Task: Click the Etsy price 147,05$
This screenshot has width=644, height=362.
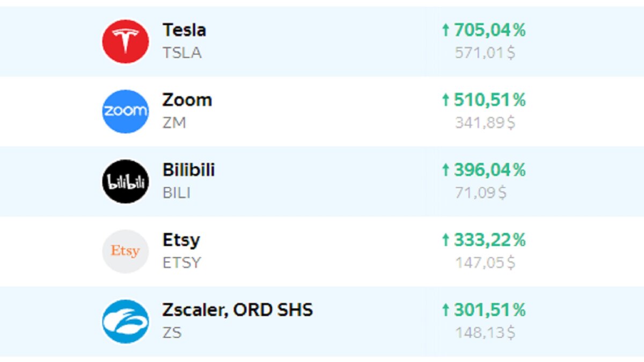Action: coord(485,263)
